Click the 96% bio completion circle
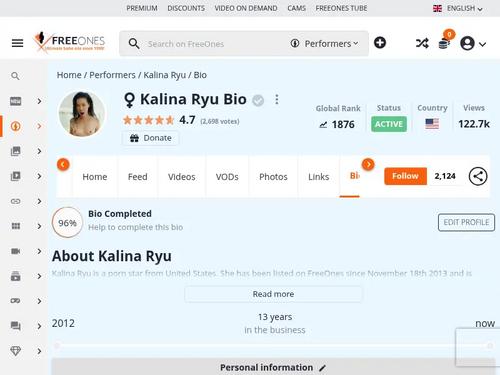 click(x=67, y=222)
